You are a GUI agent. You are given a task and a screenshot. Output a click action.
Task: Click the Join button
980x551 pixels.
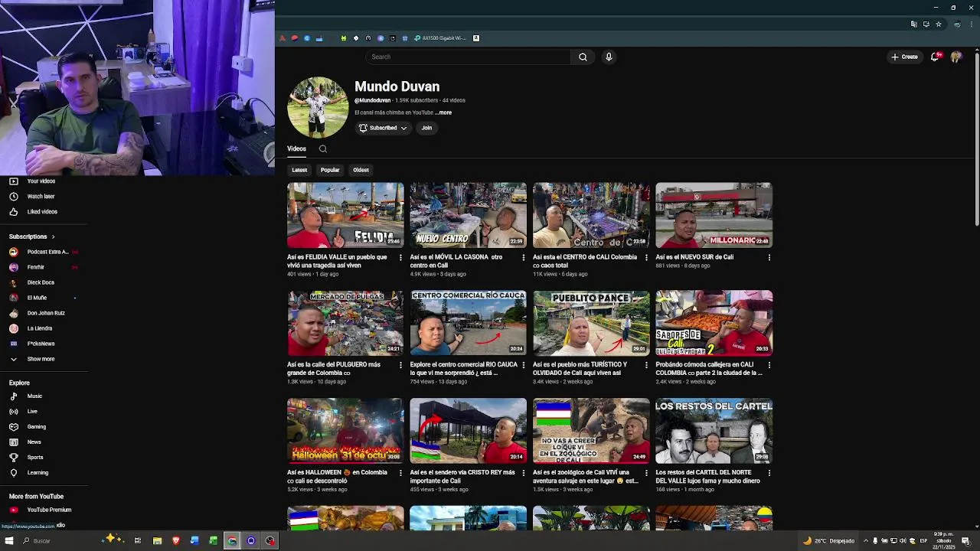426,128
